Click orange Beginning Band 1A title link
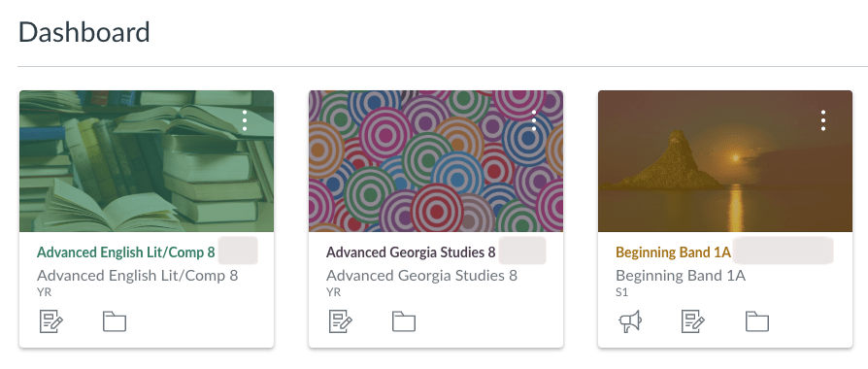 (673, 252)
